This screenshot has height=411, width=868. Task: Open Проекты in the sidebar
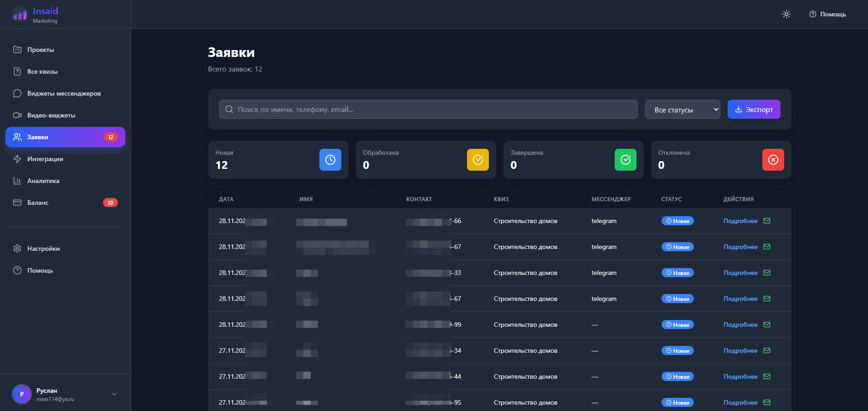click(x=41, y=50)
